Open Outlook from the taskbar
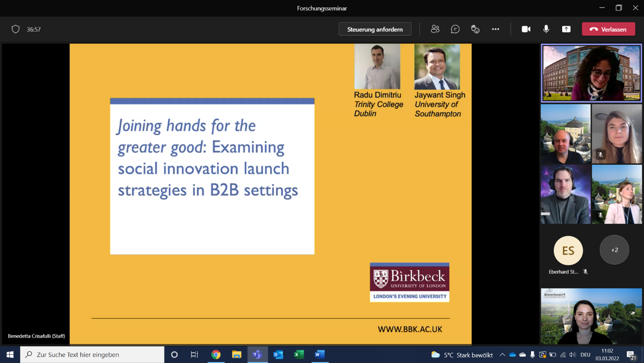644x363 pixels. pyautogui.click(x=278, y=355)
